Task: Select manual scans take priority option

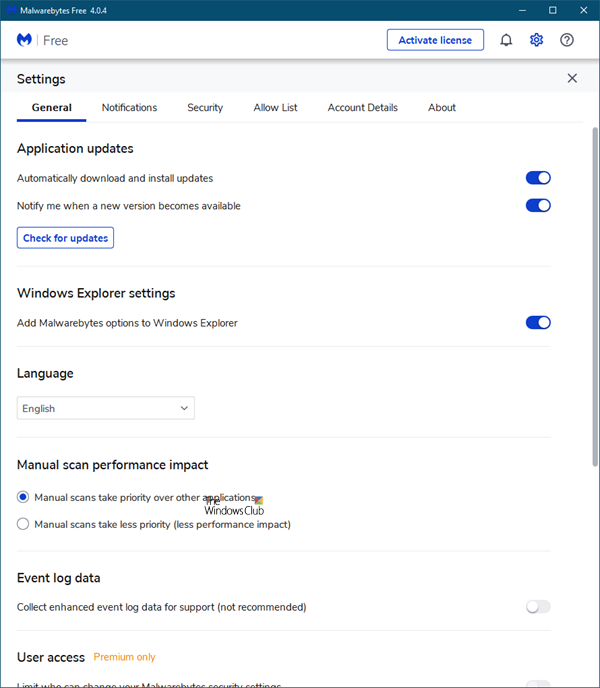Action: pyautogui.click(x=23, y=497)
